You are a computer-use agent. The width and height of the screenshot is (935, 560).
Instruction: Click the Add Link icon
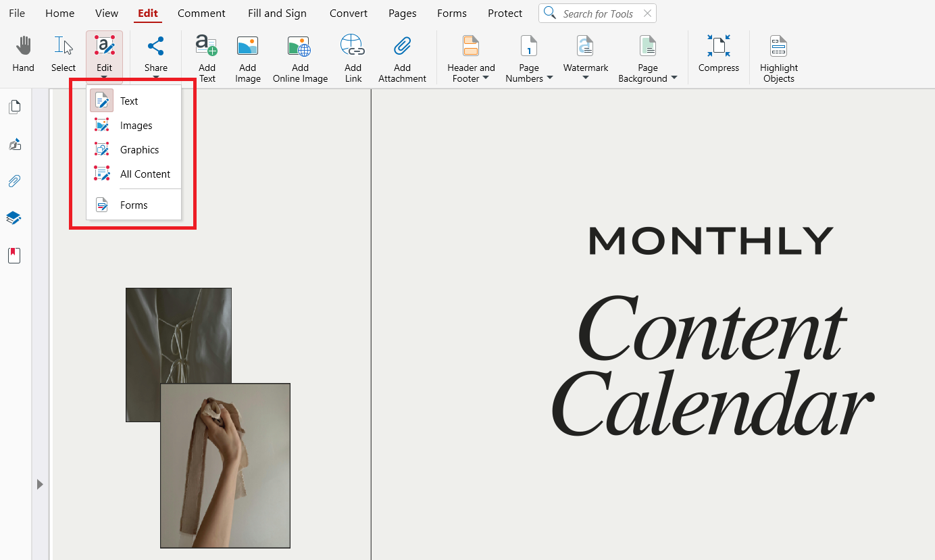coord(353,47)
